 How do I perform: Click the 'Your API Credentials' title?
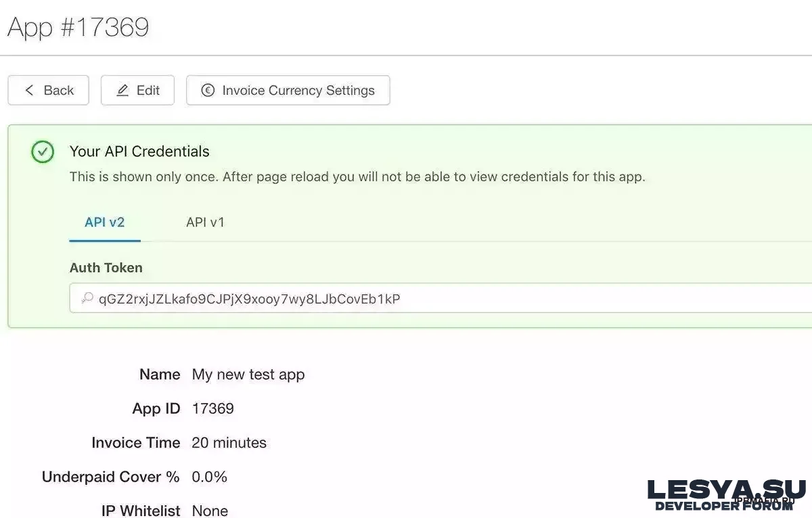click(139, 151)
